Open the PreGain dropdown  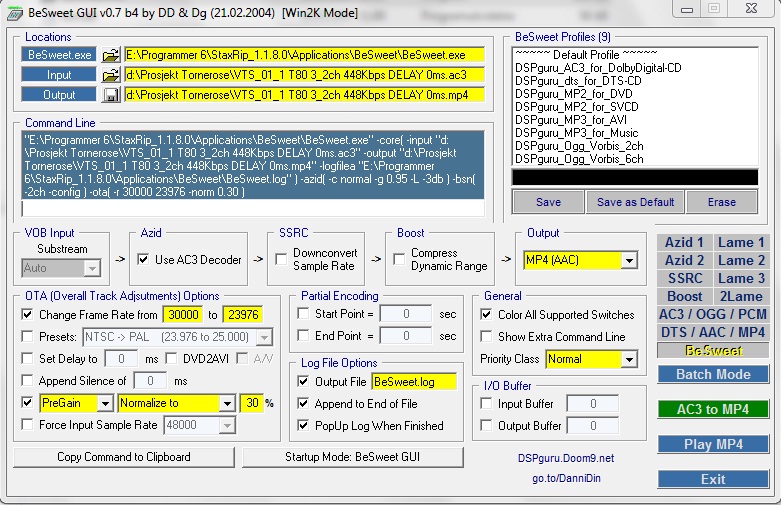[x=103, y=403]
